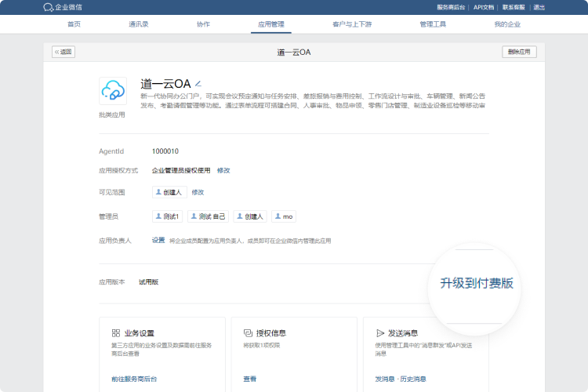Go to the 管理工具 tab
The image size is (588, 392).
pyautogui.click(x=433, y=24)
